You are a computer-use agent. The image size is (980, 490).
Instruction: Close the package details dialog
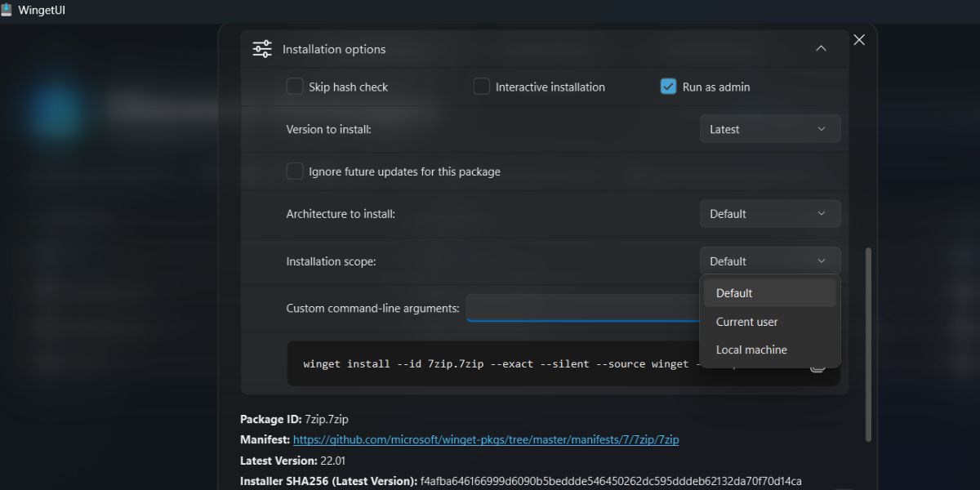point(859,40)
